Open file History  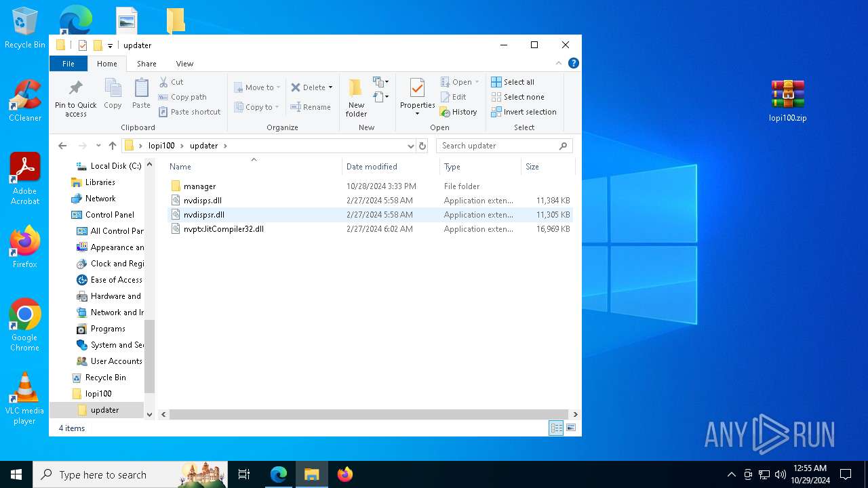(458, 112)
